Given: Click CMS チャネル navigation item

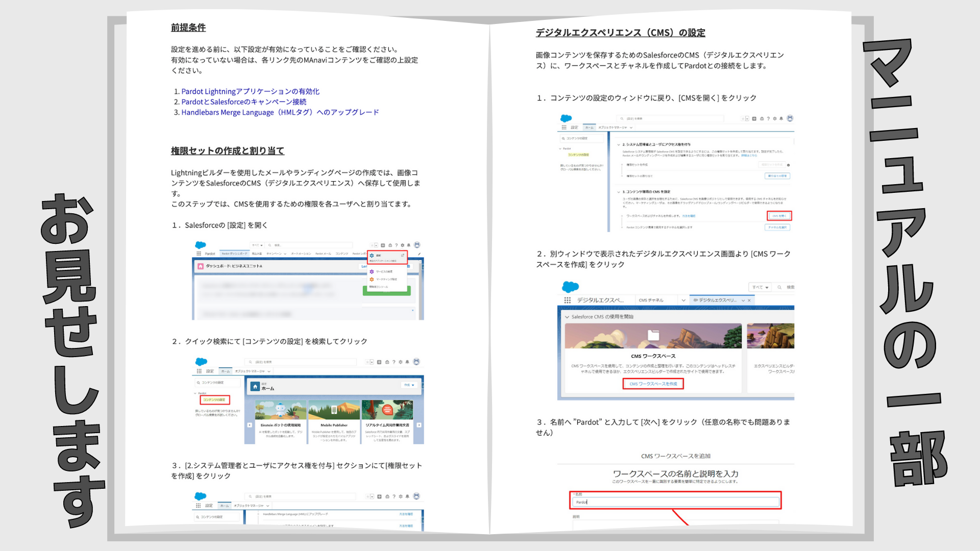Looking at the screenshot, I should point(651,300).
